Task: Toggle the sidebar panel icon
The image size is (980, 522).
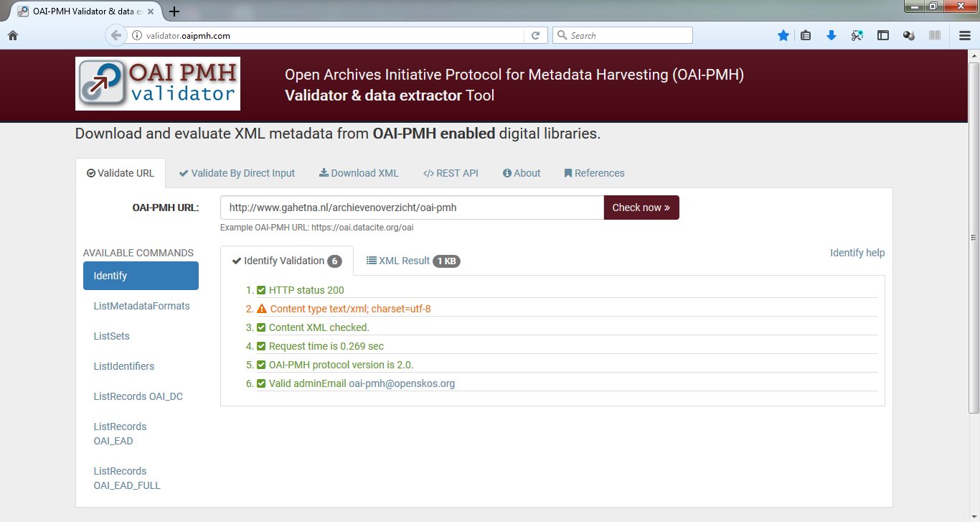Action: click(x=883, y=35)
